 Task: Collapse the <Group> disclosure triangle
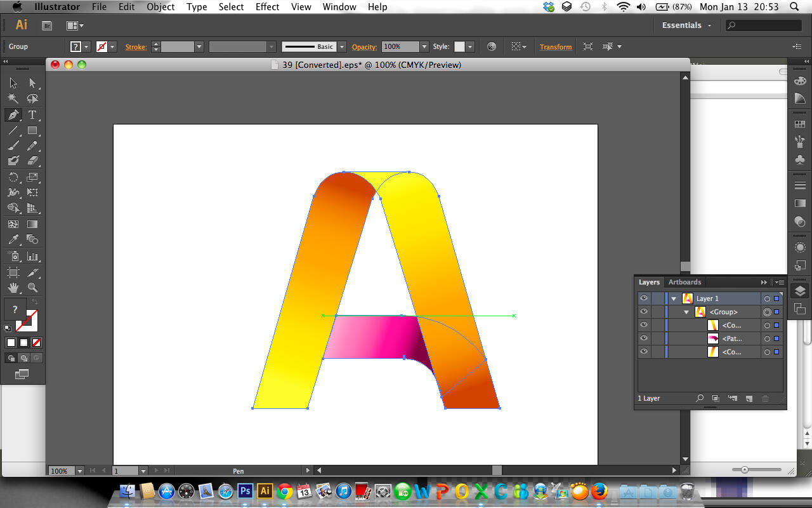(686, 312)
